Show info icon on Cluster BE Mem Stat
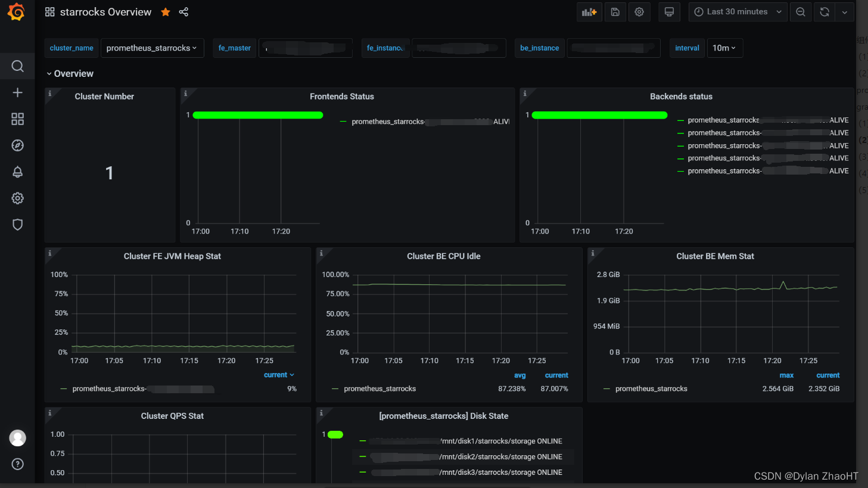Image resolution: width=868 pixels, height=488 pixels. (x=592, y=253)
